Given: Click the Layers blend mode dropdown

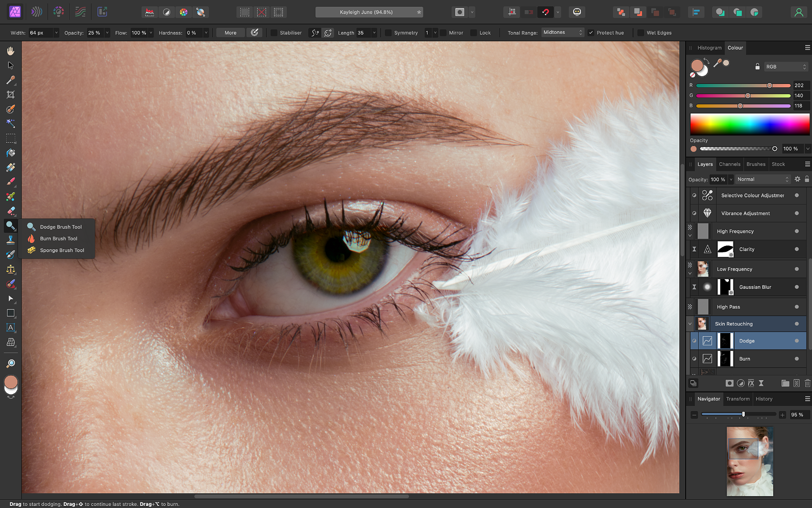Looking at the screenshot, I should point(763,179).
